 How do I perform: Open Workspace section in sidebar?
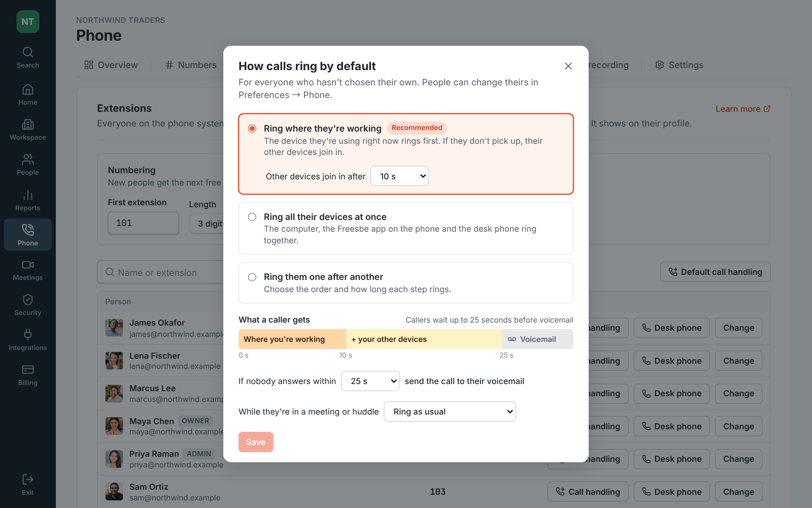(28, 130)
